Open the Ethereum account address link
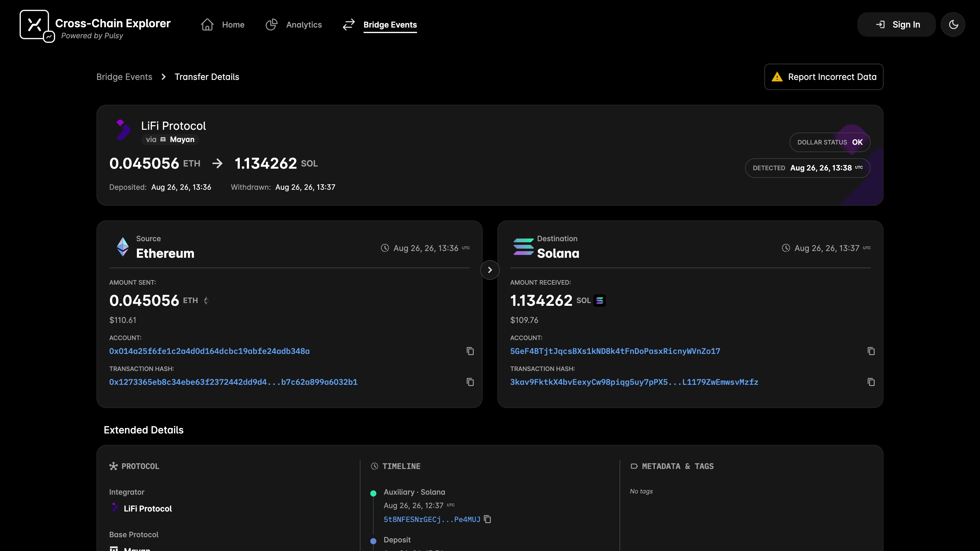The width and height of the screenshot is (980, 551). click(x=209, y=351)
